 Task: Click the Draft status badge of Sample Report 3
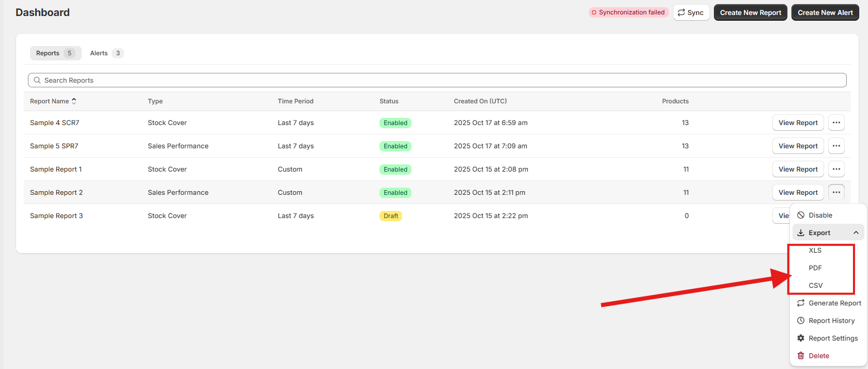[x=391, y=216]
